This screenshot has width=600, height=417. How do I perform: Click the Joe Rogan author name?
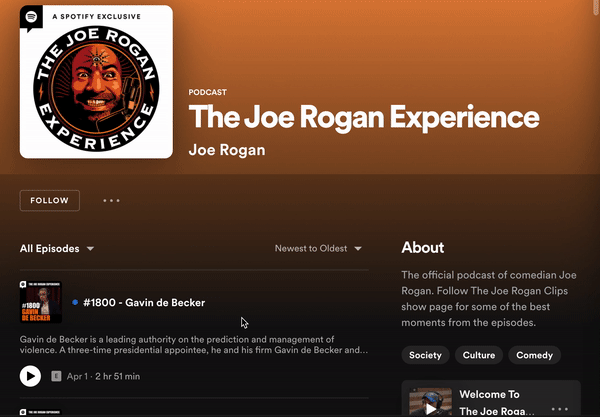point(226,150)
